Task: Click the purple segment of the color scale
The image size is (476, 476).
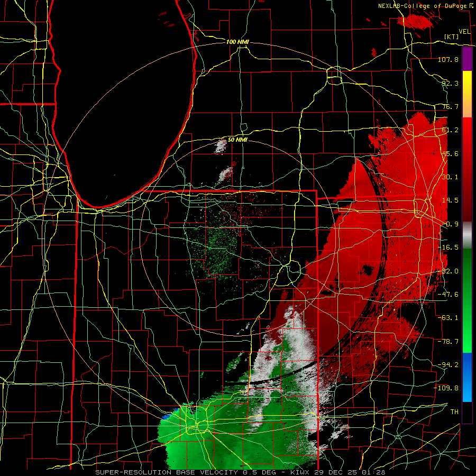Action: [467, 59]
